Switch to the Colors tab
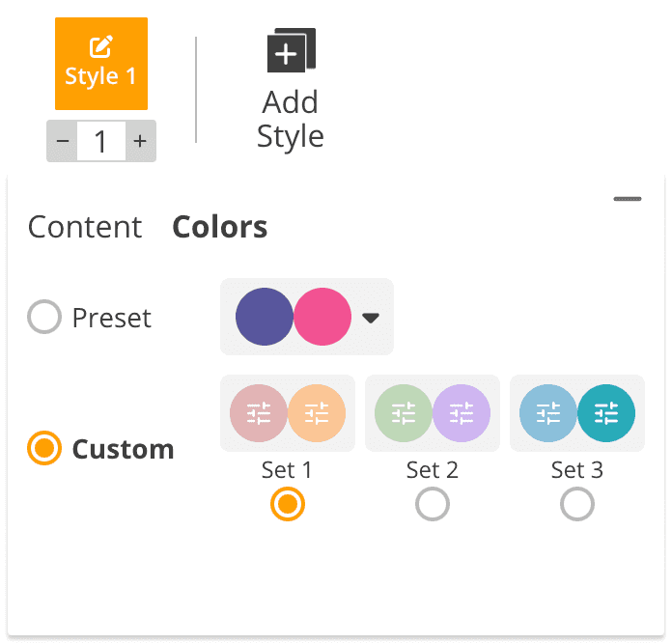Image resolution: width=672 pixels, height=643 pixels. [219, 227]
